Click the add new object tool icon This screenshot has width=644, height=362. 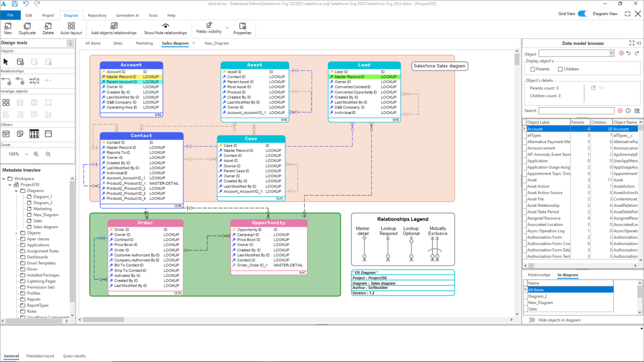tap(20, 62)
